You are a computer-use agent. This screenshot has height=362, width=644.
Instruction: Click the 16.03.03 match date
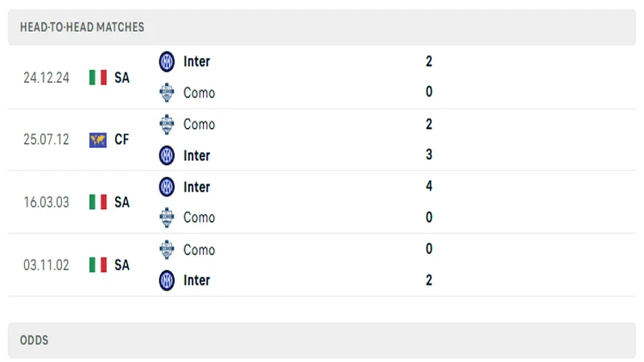(x=46, y=202)
